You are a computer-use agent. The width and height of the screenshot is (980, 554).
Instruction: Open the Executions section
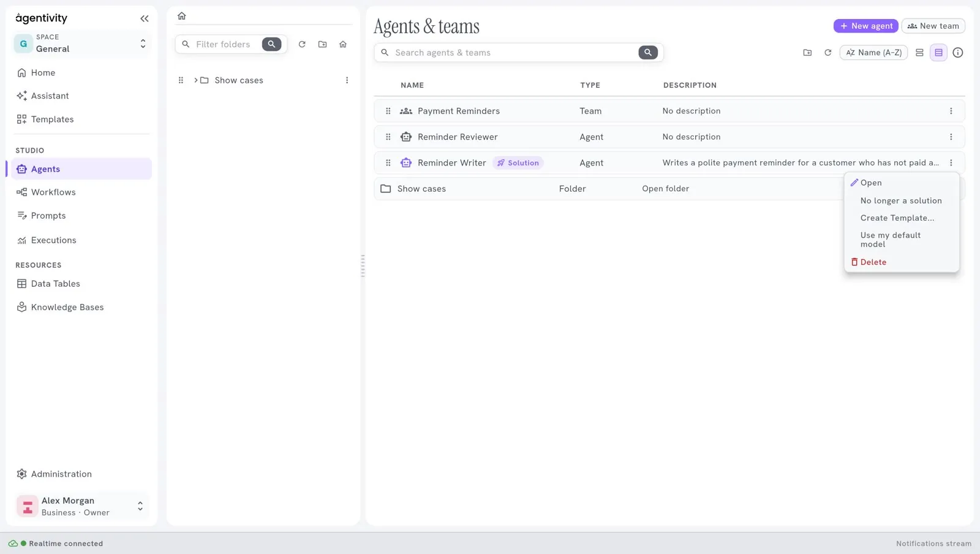click(81, 240)
